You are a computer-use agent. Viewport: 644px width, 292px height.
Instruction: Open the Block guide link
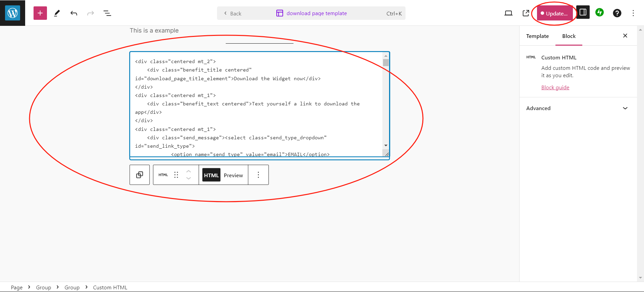click(x=555, y=87)
